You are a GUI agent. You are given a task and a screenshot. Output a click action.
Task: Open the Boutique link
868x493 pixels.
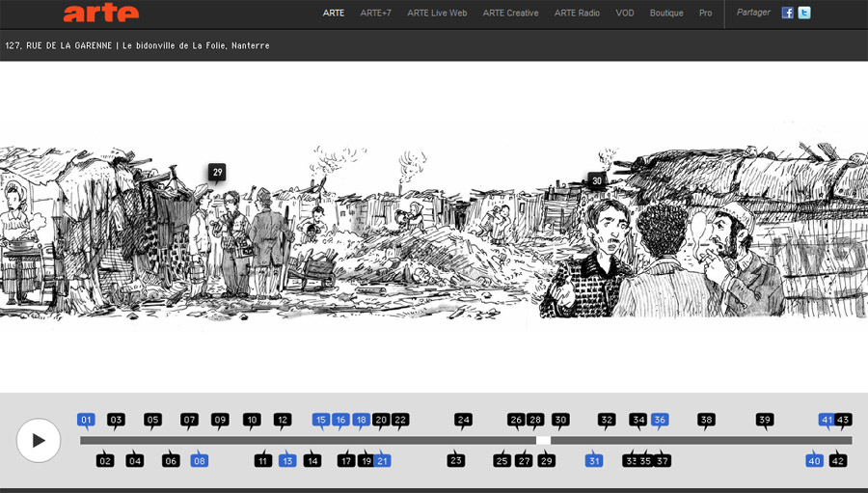click(665, 13)
